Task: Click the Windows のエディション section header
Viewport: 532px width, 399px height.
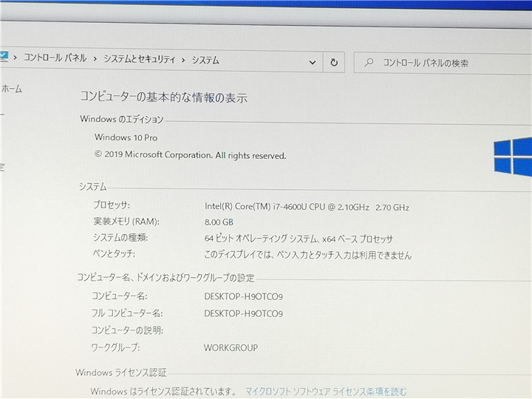Action: pyautogui.click(x=122, y=119)
